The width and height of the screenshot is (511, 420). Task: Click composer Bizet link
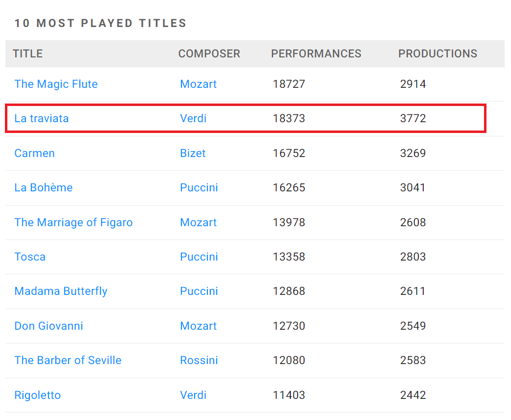click(193, 153)
